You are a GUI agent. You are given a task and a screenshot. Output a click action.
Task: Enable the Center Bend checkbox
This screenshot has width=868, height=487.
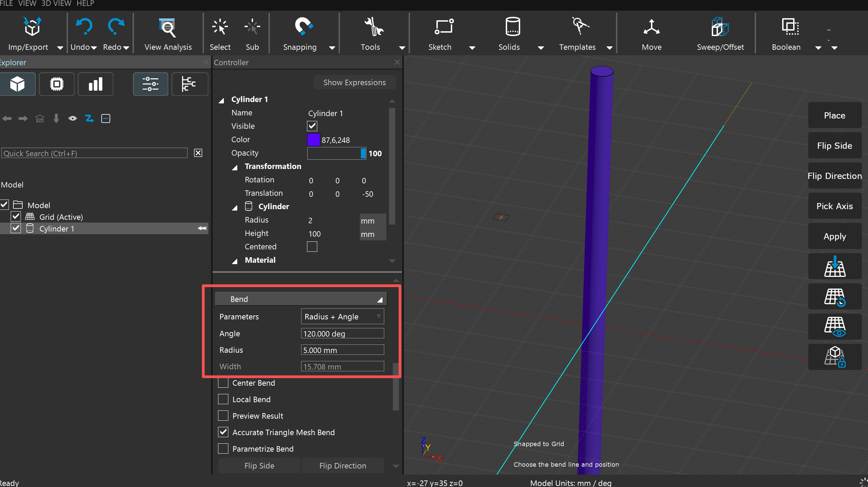(223, 383)
